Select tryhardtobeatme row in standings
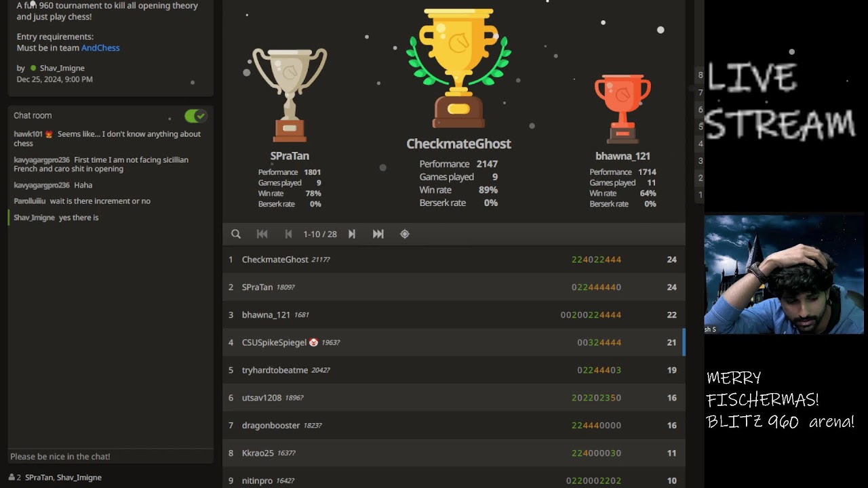 coord(454,370)
